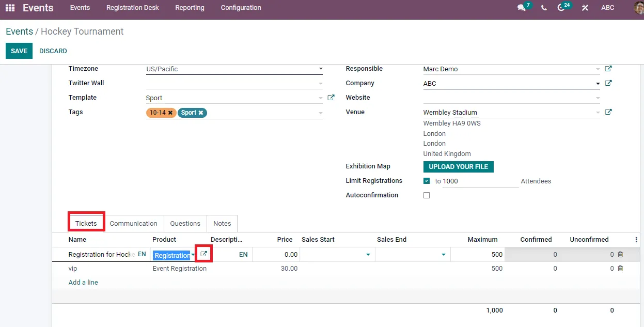Sort tickets by Maximum column header
The width and height of the screenshot is (644, 327).
point(482,240)
